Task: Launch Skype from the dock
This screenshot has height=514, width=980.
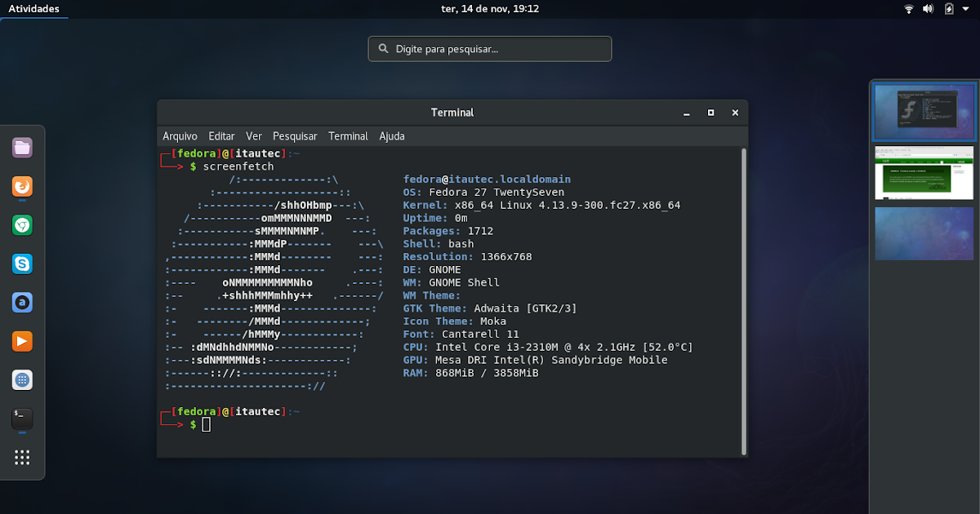Action: (22, 264)
